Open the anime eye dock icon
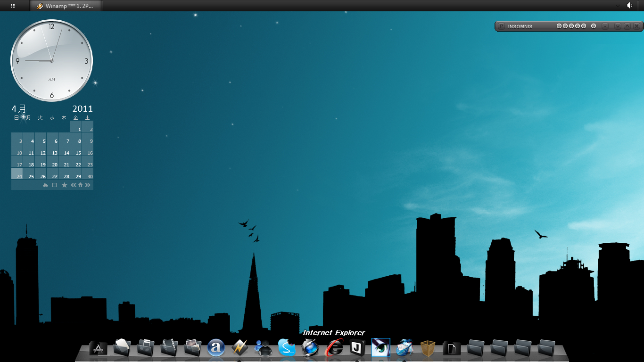This screenshot has height=362, width=644. tap(381, 347)
